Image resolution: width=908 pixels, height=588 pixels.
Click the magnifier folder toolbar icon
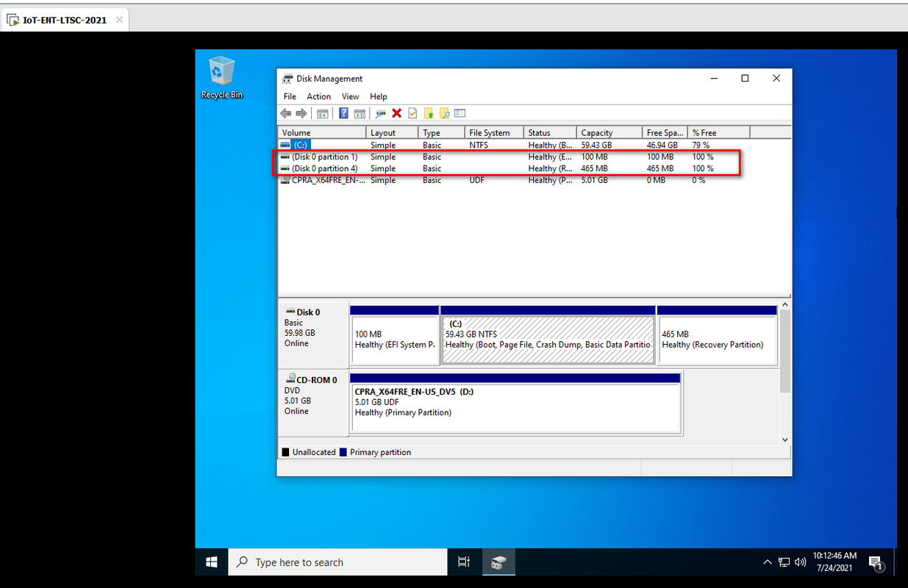coord(444,113)
